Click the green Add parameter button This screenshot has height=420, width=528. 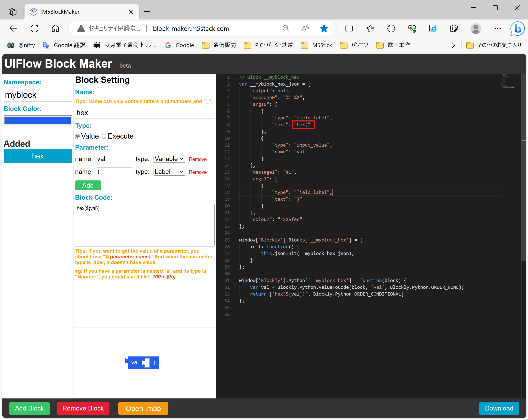[x=88, y=185]
